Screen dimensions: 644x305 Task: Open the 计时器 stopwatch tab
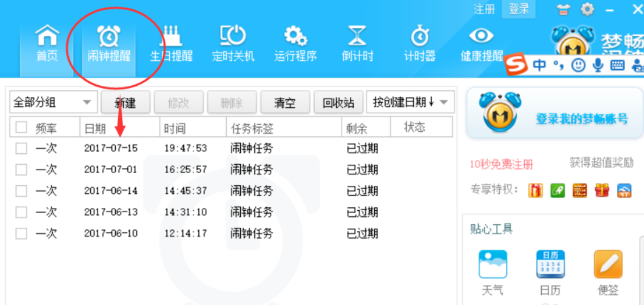(x=419, y=44)
